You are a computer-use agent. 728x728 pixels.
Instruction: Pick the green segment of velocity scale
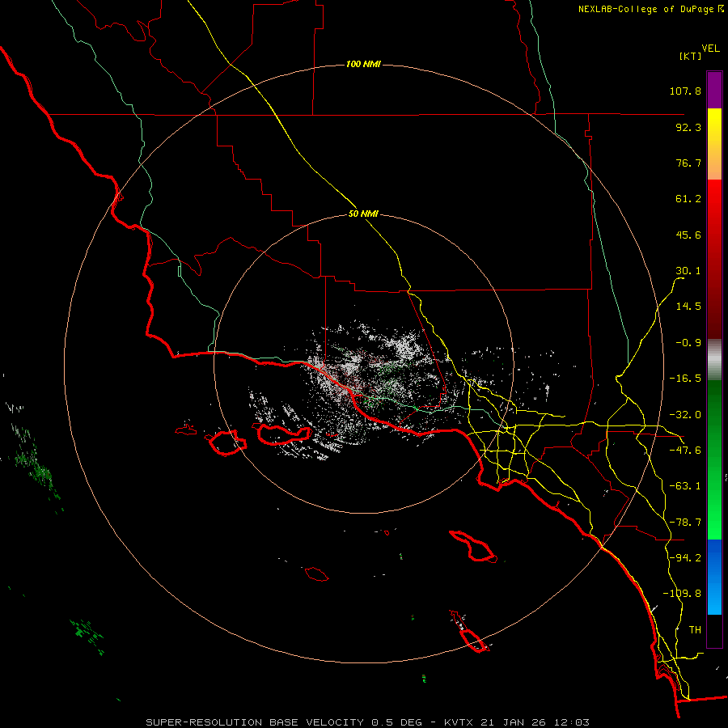(714, 459)
